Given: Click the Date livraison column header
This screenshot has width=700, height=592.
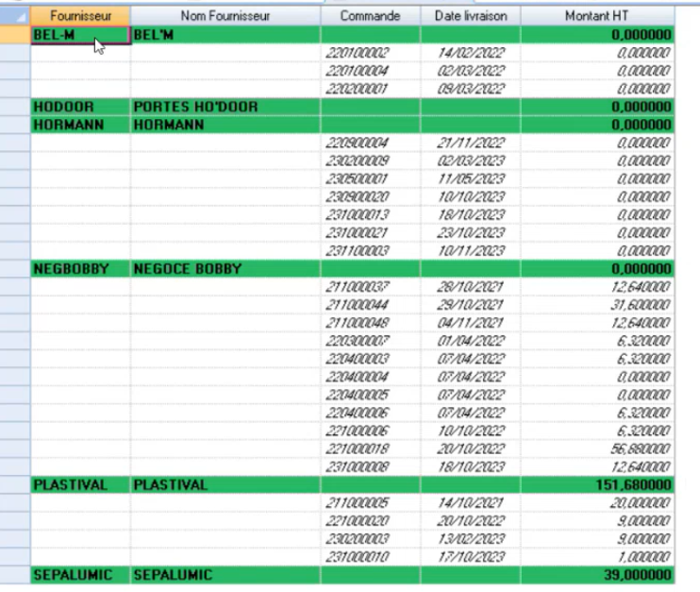Looking at the screenshot, I should (x=470, y=16).
